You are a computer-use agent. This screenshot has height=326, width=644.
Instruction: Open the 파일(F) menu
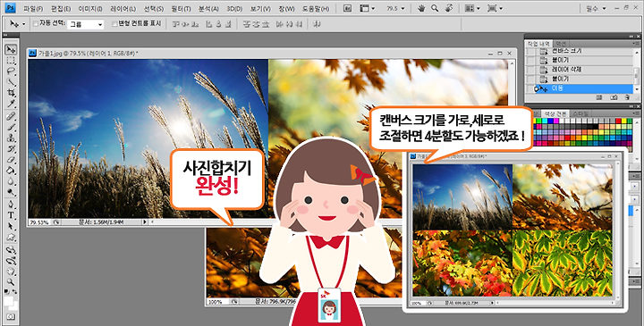click(33, 9)
